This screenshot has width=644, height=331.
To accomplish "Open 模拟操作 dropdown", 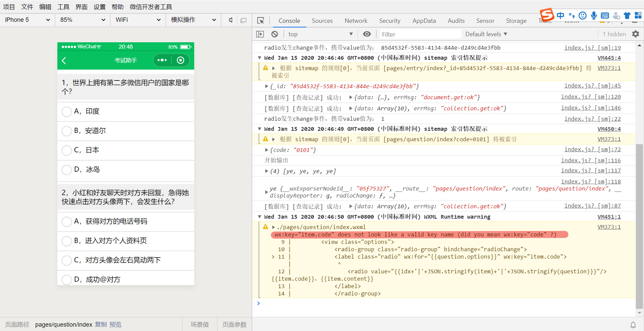I will 193,20.
